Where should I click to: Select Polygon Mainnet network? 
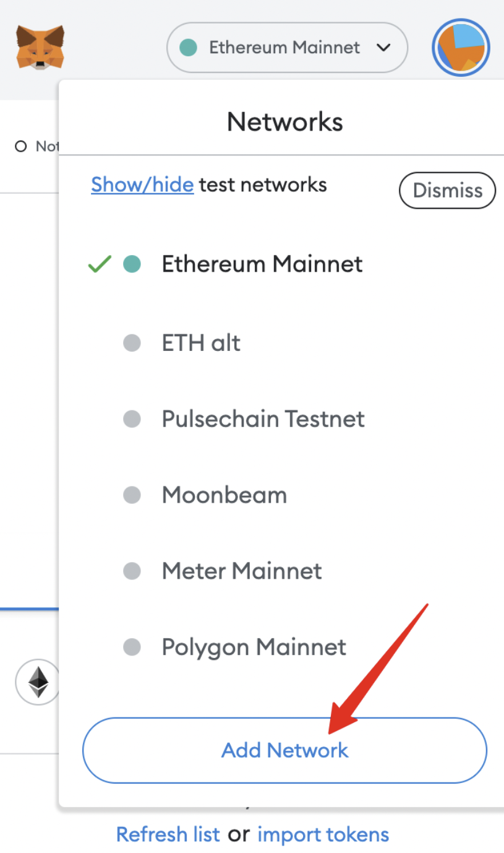point(254,647)
